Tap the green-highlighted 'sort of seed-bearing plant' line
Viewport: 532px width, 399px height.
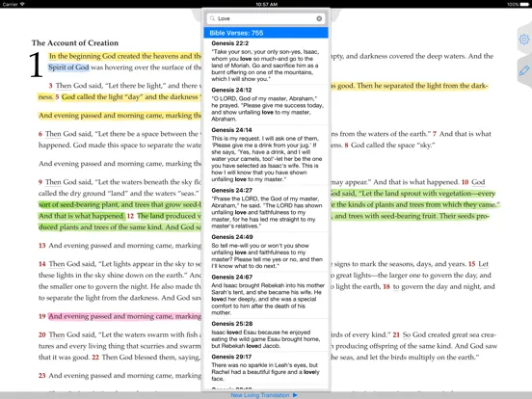[120, 204]
